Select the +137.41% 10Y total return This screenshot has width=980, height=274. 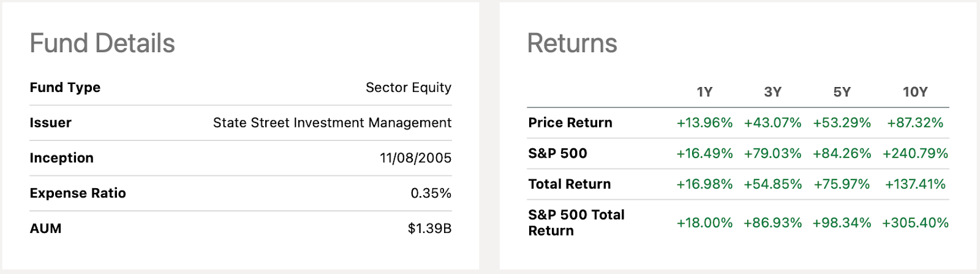coord(915,184)
